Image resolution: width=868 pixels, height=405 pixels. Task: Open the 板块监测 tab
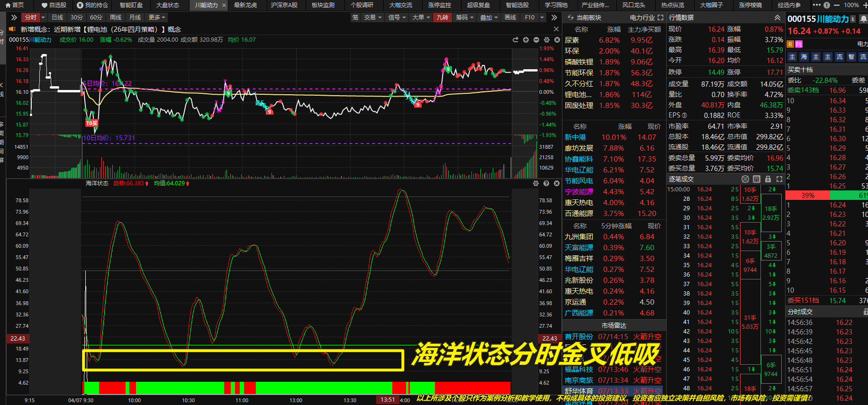pos(323,5)
